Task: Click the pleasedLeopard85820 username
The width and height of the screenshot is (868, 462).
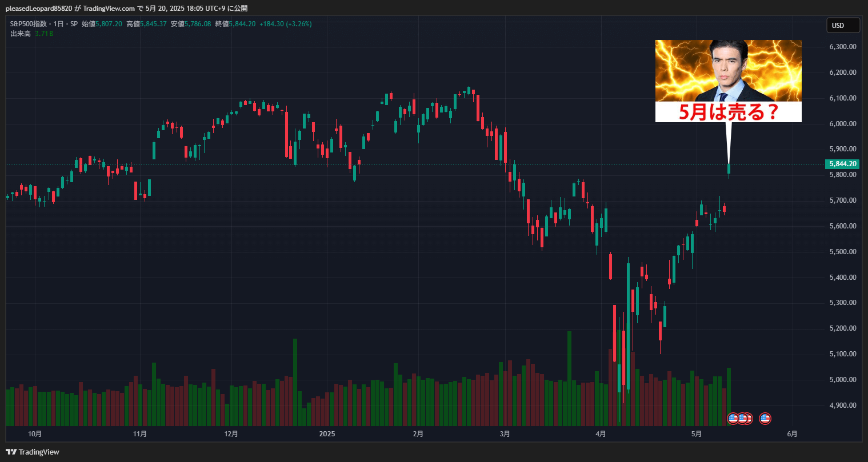Action: coord(39,9)
